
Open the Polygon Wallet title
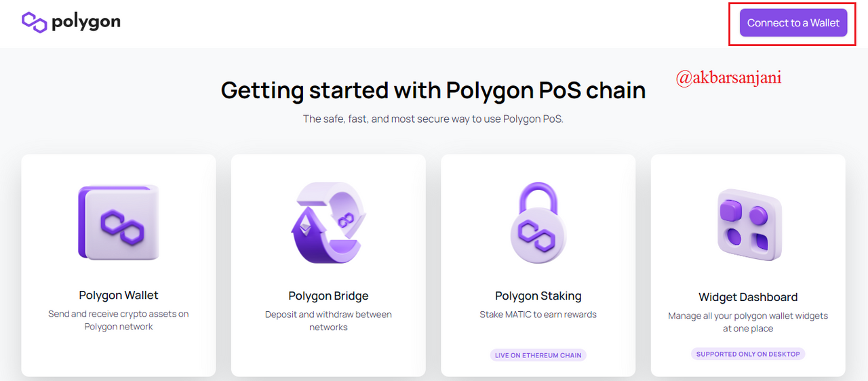tap(119, 296)
